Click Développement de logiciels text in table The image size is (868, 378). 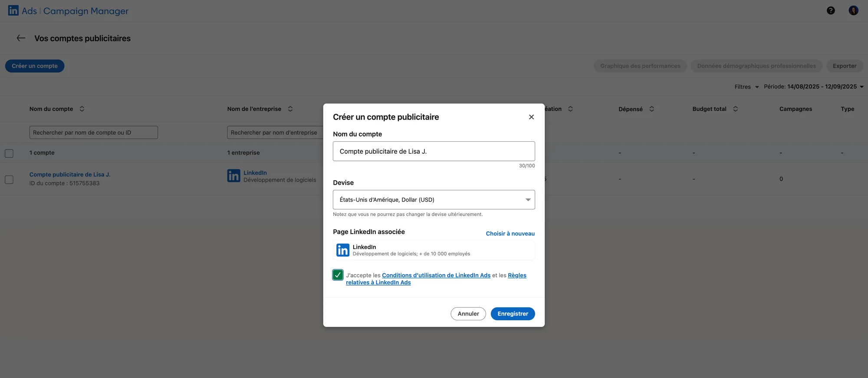pyautogui.click(x=280, y=180)
